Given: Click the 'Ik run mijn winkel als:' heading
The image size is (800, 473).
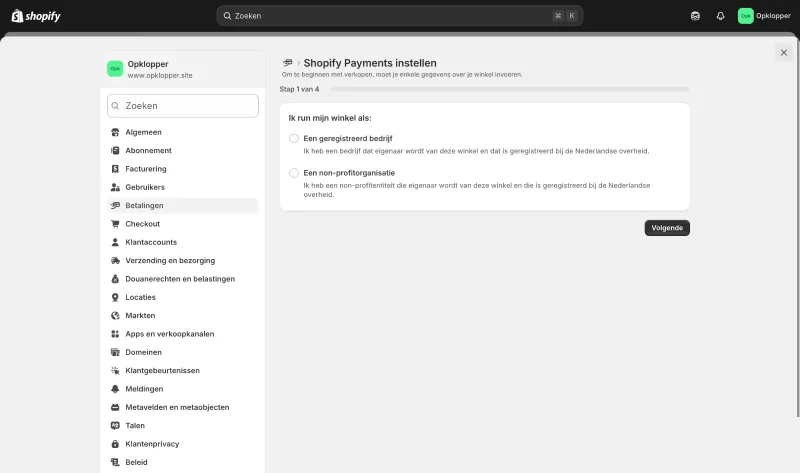Looking at the screenshot, I should tap(330, 118).
